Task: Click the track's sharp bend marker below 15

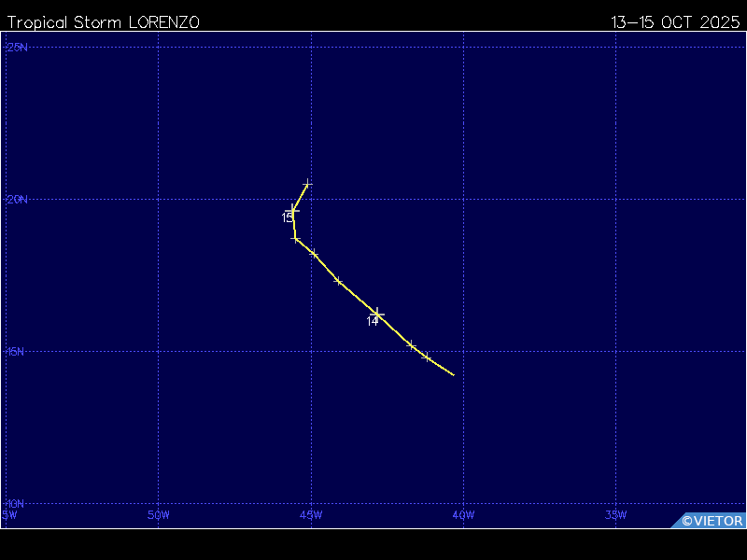Action: coord(296,239)
